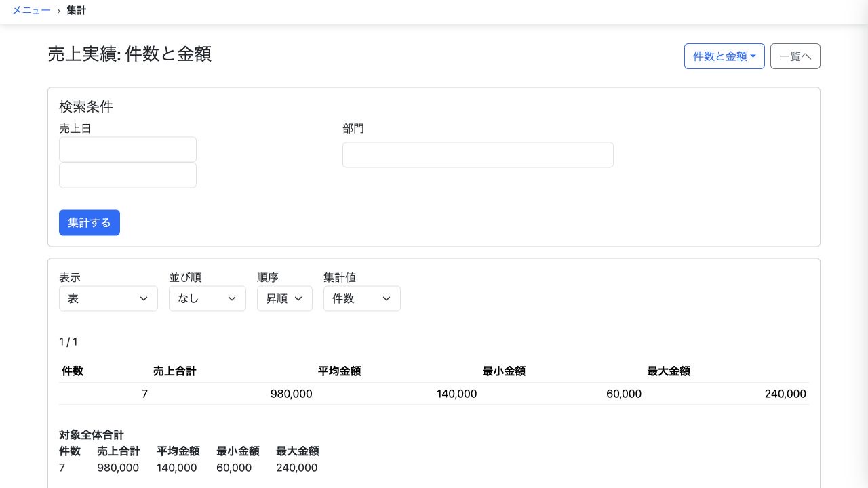The image size is (868, 488).
Task: Click the 対象全体合計 heading
Action: [92, 435]
